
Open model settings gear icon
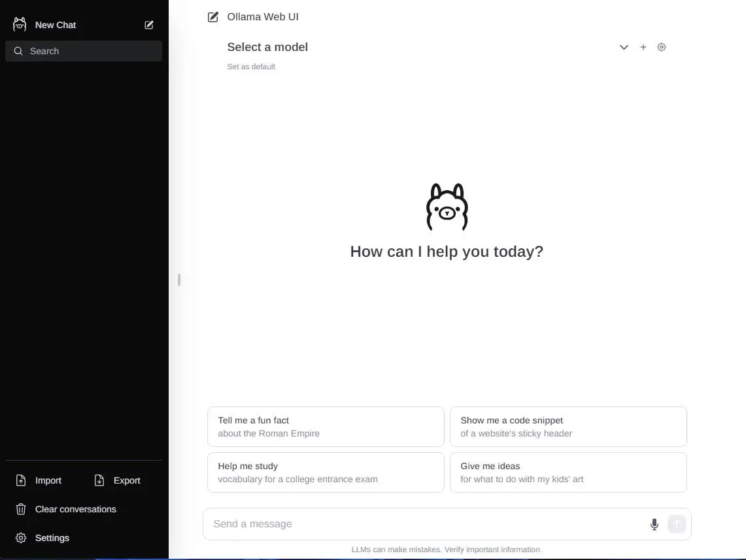pos(662,47)
